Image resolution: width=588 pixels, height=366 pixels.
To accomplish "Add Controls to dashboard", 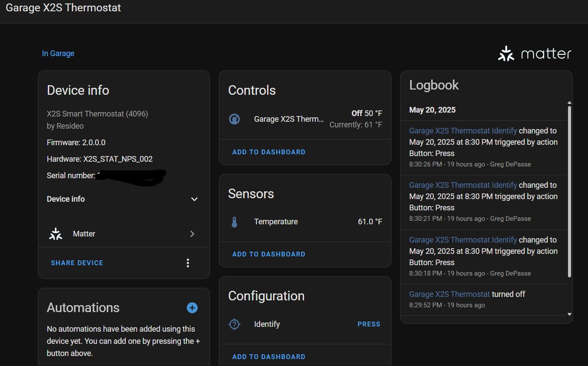I will pyautogui.click(x=269, y=152).
